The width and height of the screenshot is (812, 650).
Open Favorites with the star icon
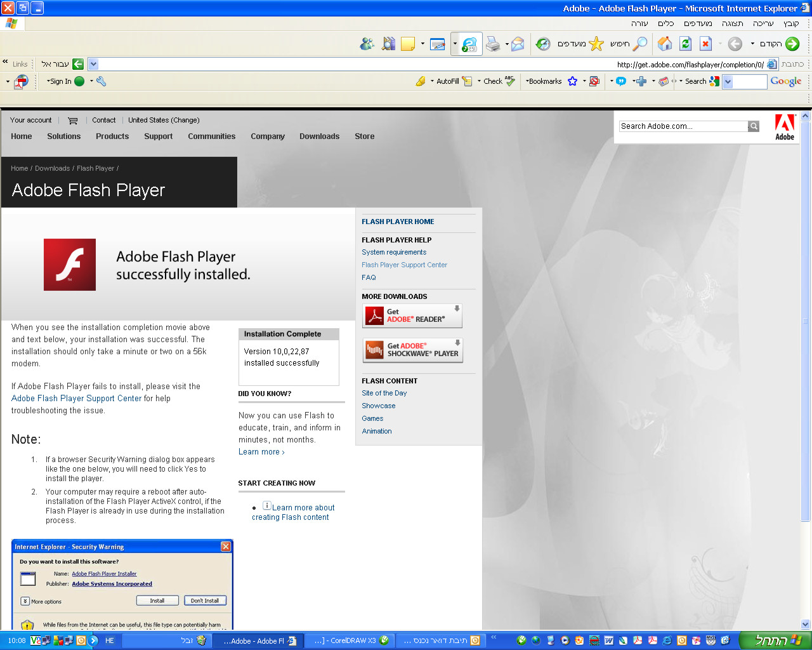pyautogui.click(x=596, y=44)
